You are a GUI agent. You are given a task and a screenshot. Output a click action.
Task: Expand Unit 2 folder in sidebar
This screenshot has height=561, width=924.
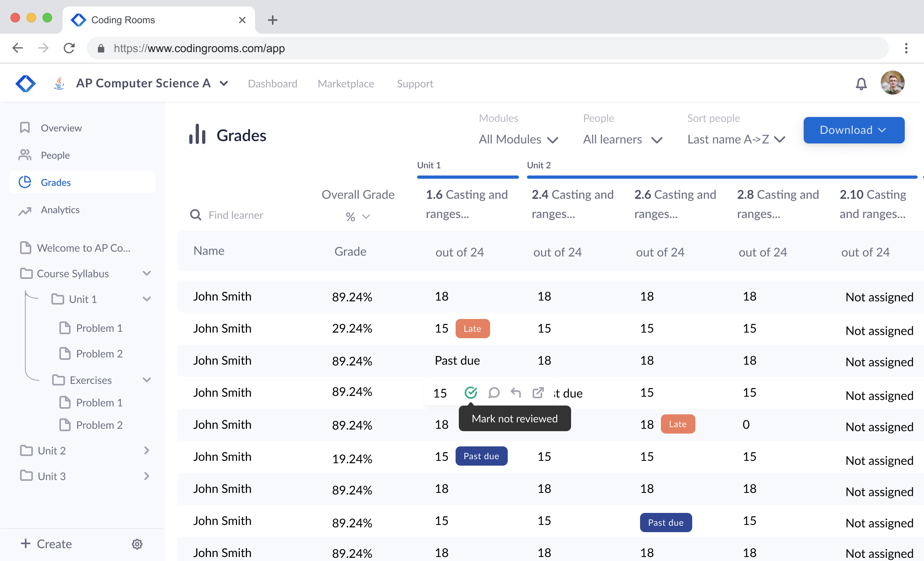146,451
